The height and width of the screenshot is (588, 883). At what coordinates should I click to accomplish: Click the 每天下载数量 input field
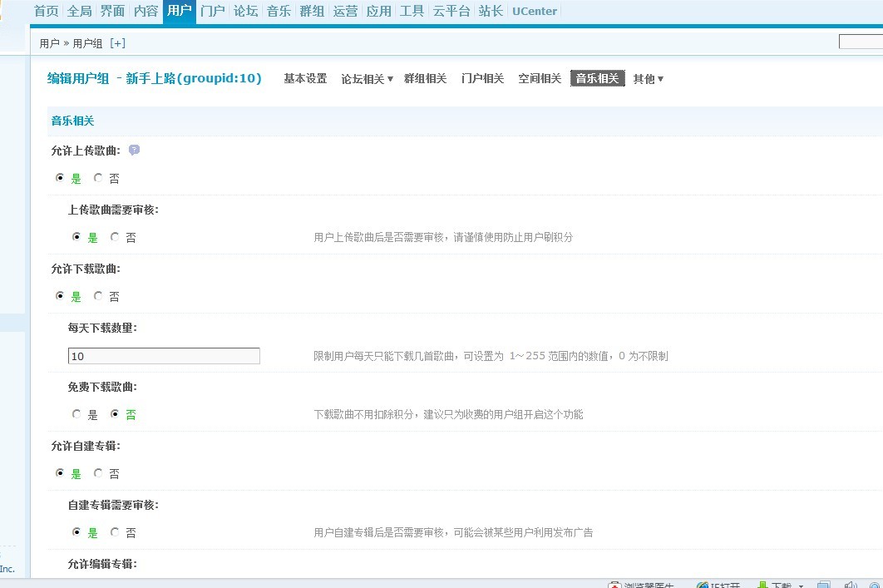pyautogui.click(x=164, y=356)
